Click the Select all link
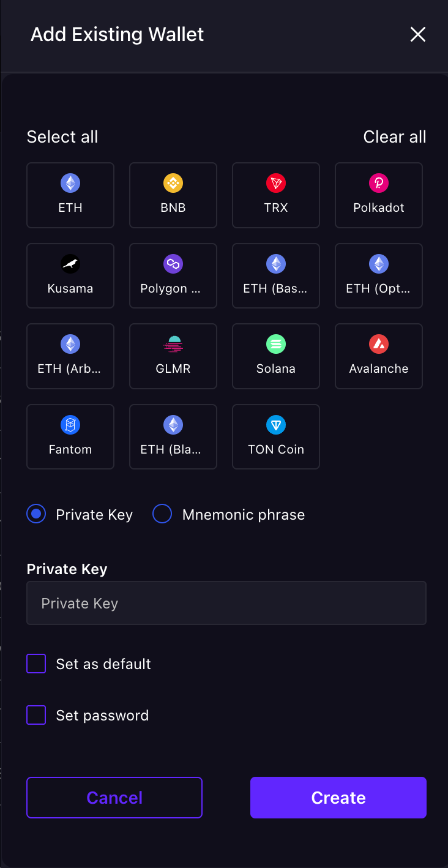Screen dimensions: 448x868 [x=62, y=137]
